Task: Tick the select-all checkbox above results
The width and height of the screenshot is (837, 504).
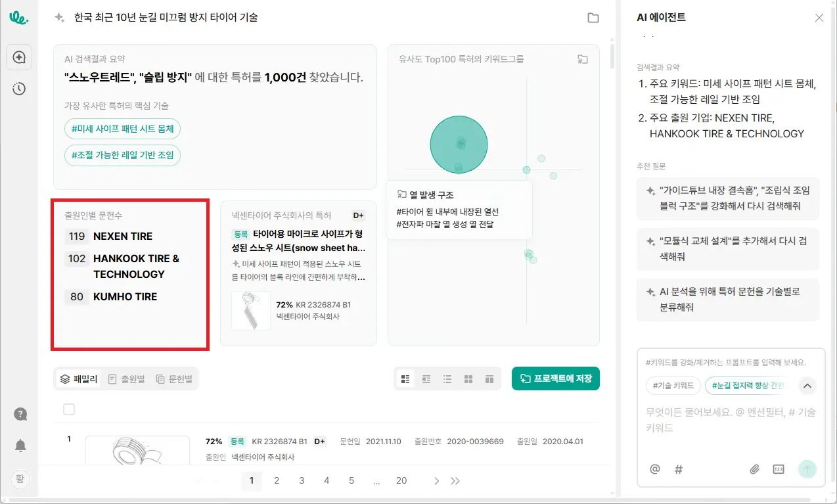Action: pyautogui.click(x=69, y=409)
